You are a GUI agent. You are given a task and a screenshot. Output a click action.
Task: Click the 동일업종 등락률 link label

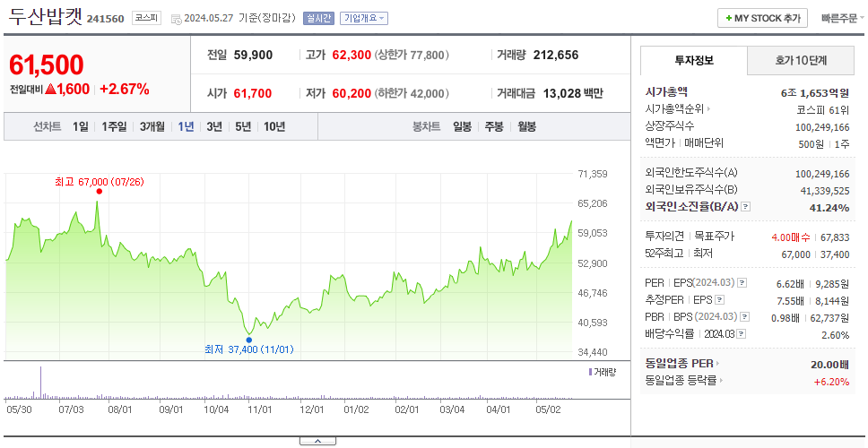681,381
